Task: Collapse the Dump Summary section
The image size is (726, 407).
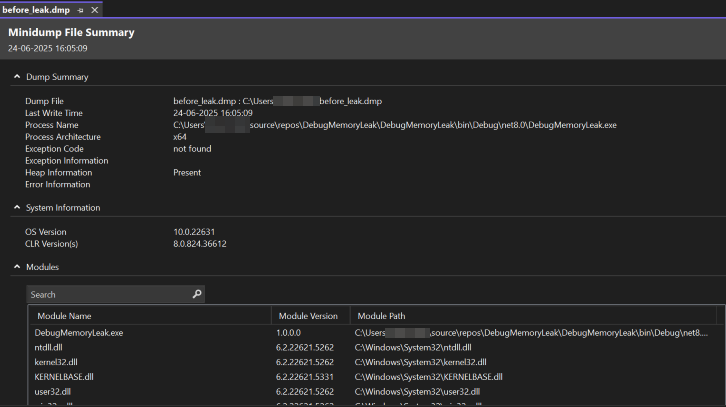Action: (16, 77)
